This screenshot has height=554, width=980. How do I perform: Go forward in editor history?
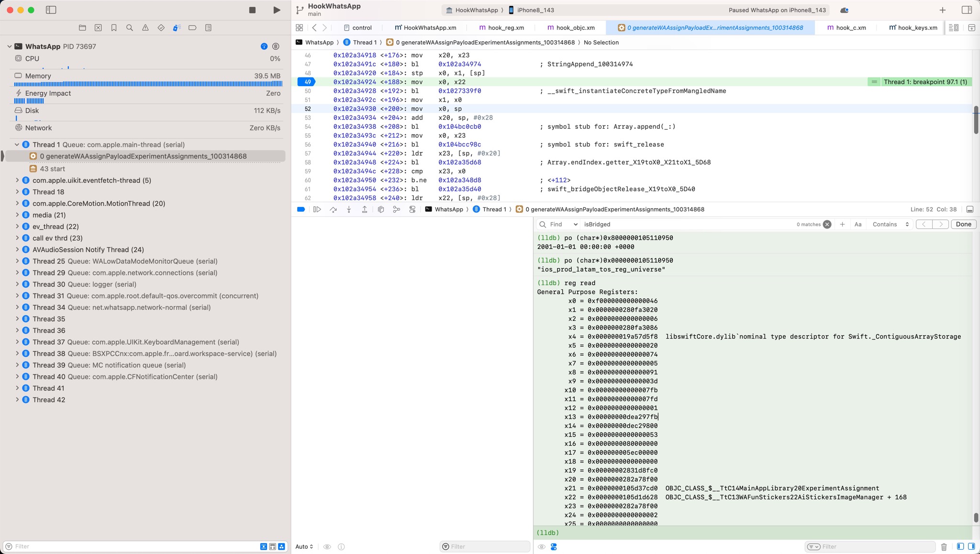click(325, 28)
